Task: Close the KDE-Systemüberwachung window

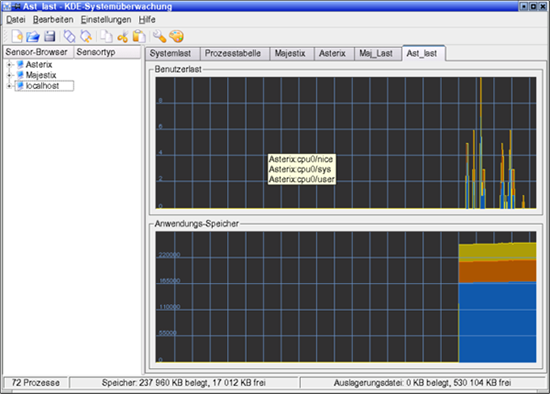Action: coord(542,6)
